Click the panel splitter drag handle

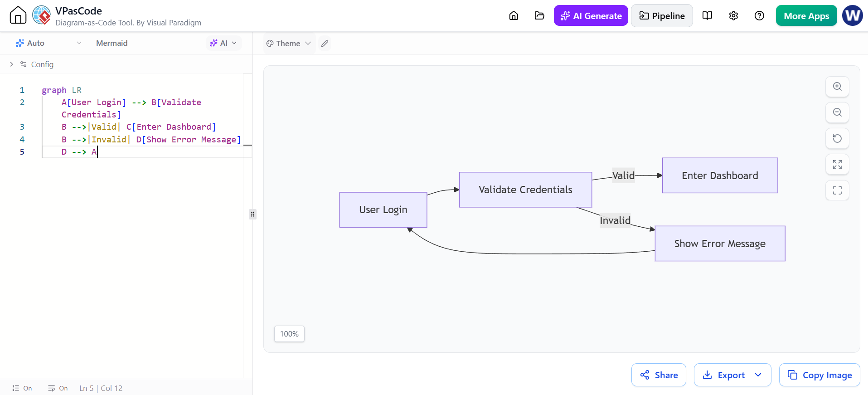(x=252, y=214)
